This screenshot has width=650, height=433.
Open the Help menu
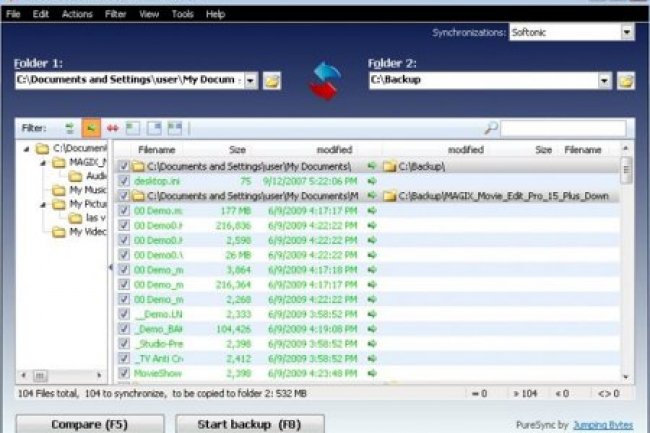(215, 14)
